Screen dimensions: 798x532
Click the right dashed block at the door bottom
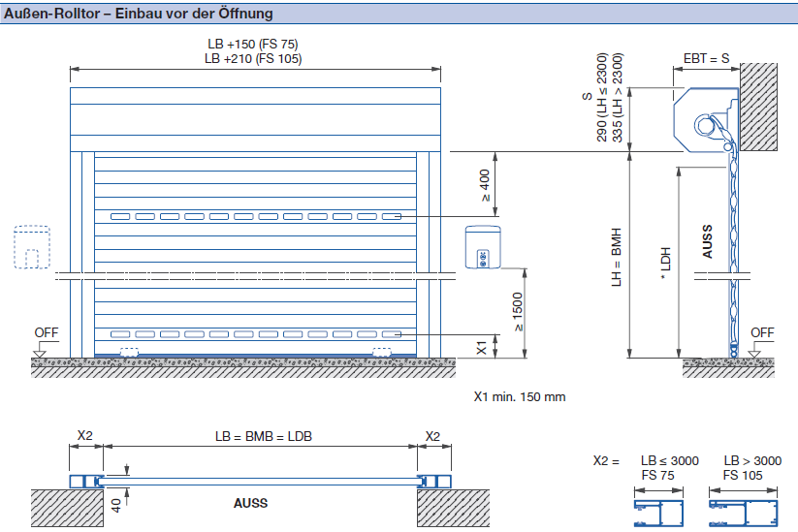pyautogui.click(x=382, y=352)
